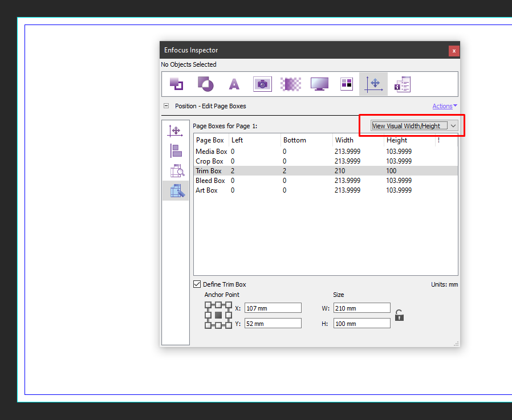Select the Position category icon
Viewport: 512px width, 420px height.
tap(373, 84)
